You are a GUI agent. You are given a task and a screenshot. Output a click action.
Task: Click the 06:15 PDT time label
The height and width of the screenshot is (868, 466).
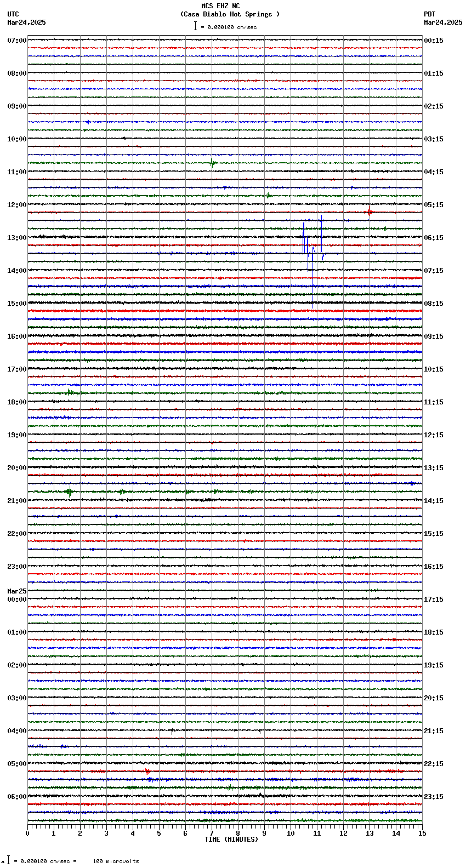coord(434,238)
